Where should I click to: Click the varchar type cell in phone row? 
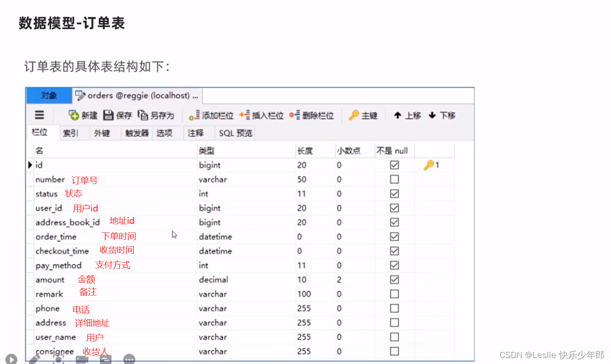(246, 308)
